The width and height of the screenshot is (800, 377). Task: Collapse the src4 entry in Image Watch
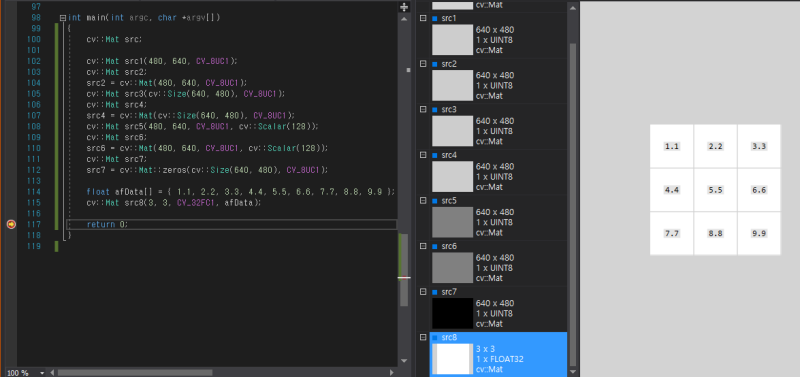pos(423,155)
